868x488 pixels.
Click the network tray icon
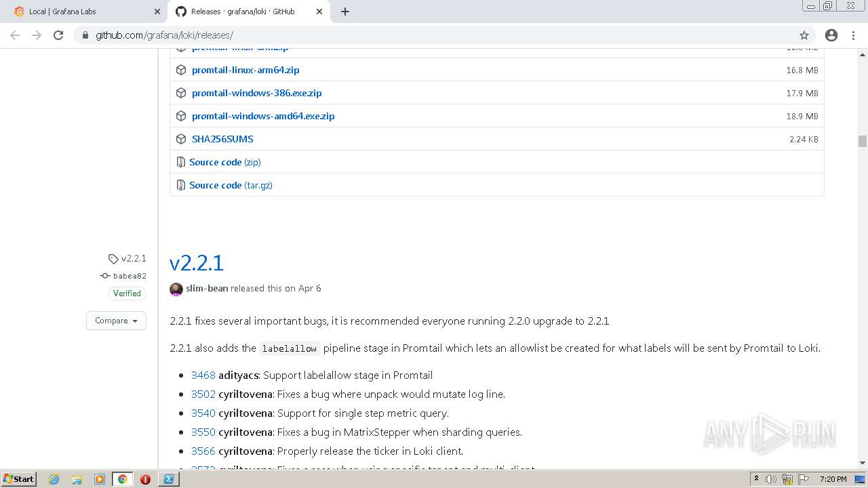click(x=787, y=479)
